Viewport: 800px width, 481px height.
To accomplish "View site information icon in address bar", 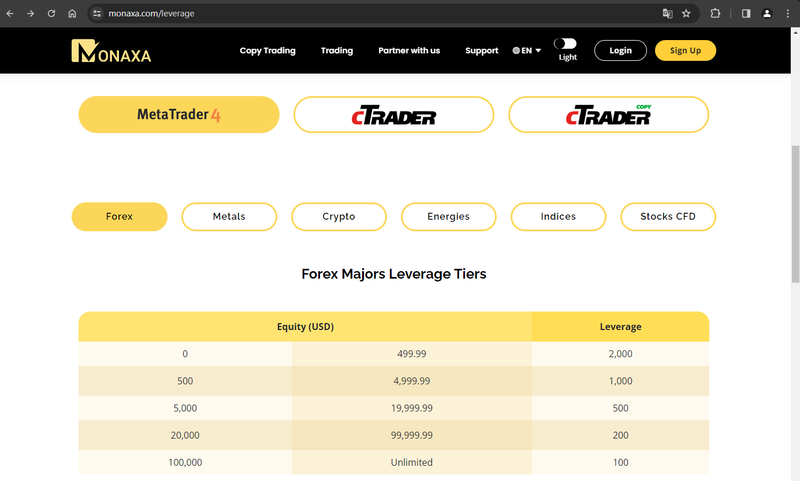I will tap(97, 14).
